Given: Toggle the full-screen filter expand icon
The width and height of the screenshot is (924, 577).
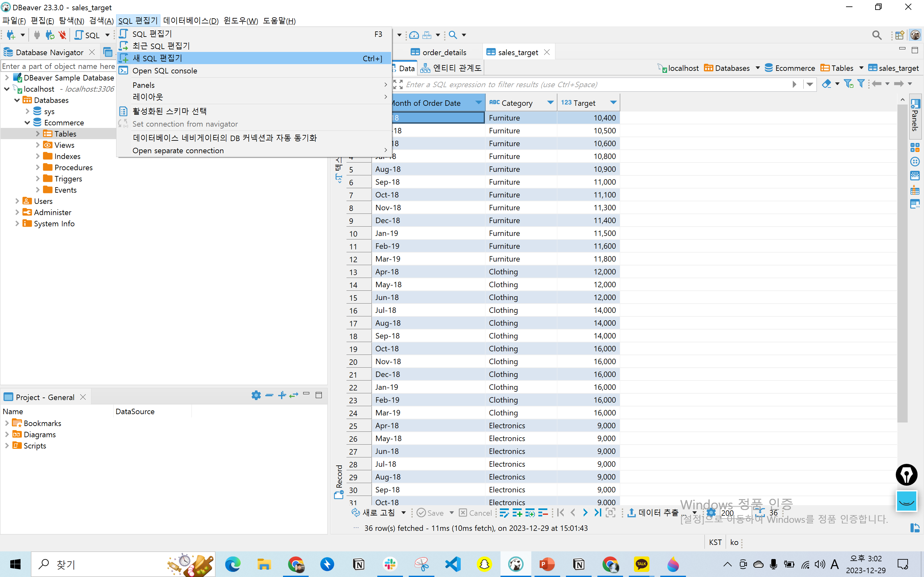Looking at the screenshot, I should click(398, 84).
